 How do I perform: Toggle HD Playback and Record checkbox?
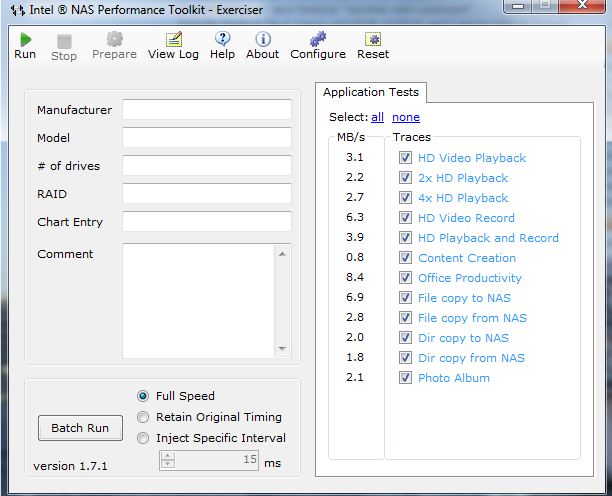[405, 237]
